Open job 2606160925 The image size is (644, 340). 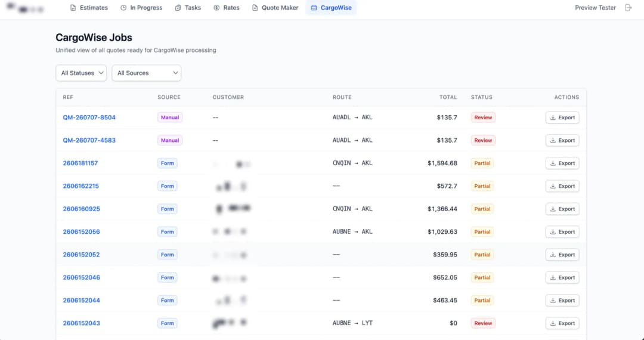point(81,209)
